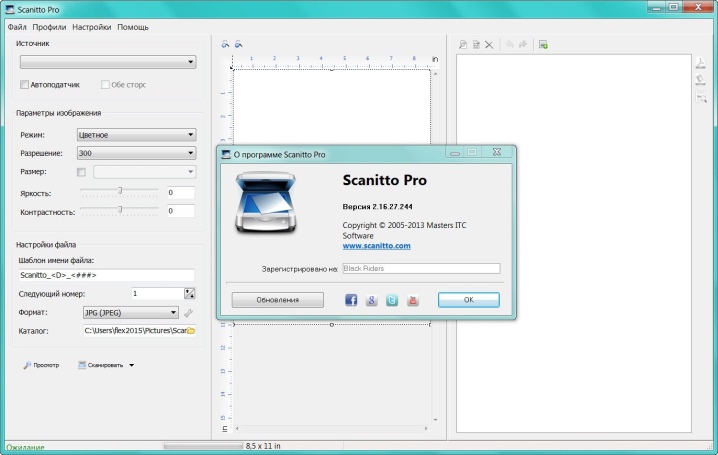Open the www.scanitto.com link
The height and width of the screenshot is (455, 718).
tap(376, 246)
